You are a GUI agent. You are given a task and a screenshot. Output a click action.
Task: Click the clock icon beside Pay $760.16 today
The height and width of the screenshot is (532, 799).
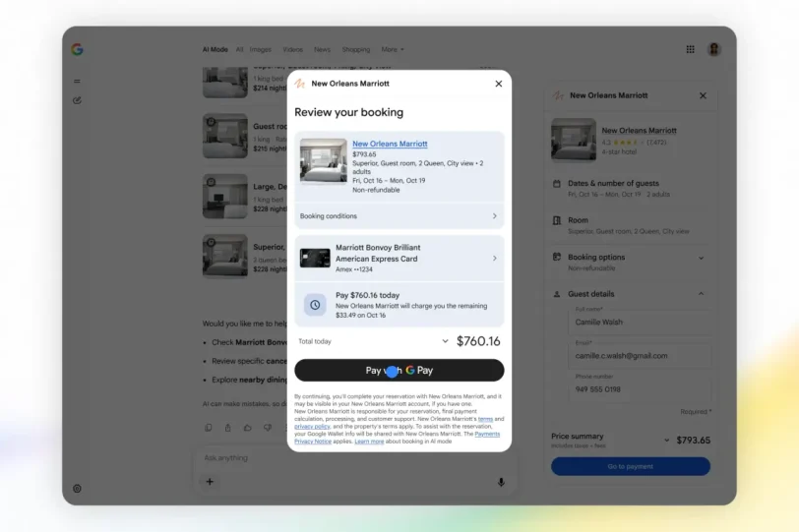(315, 305)
